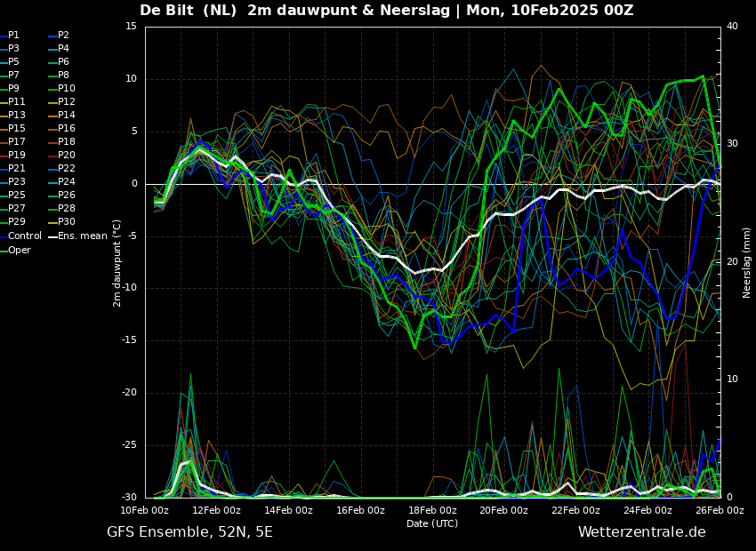Click the 18Feb 00z x-axis label
The width and height of the screenshot is (756, 551).
click(432, 510)
